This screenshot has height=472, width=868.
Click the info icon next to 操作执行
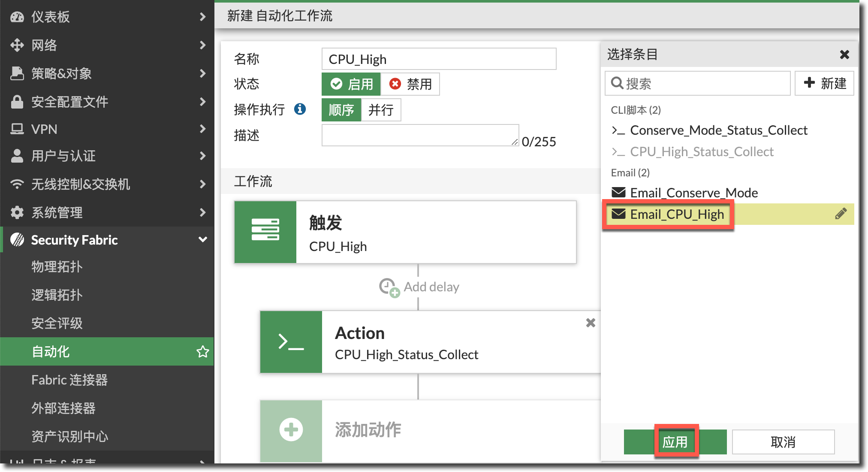[x=300, y=109]
